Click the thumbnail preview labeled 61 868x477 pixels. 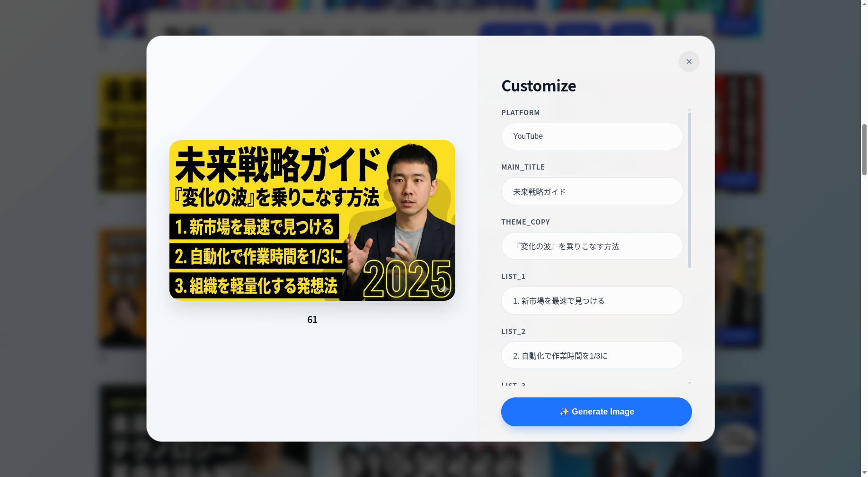point(312,220)
